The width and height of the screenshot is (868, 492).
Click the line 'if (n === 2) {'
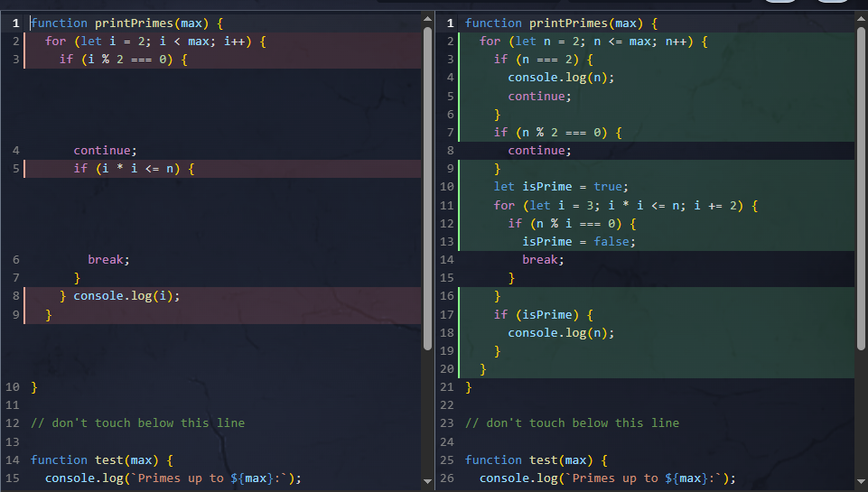pyautogui.click(x=544, y=60)
